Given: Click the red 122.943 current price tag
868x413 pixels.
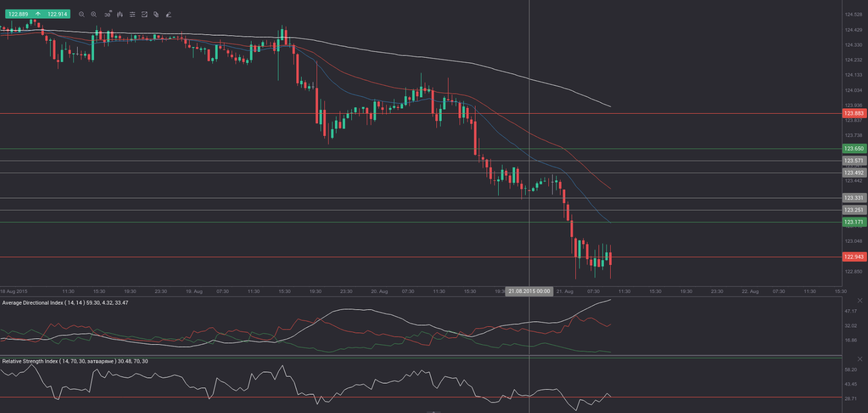Looking at the screenshot, I should point(854,257).
